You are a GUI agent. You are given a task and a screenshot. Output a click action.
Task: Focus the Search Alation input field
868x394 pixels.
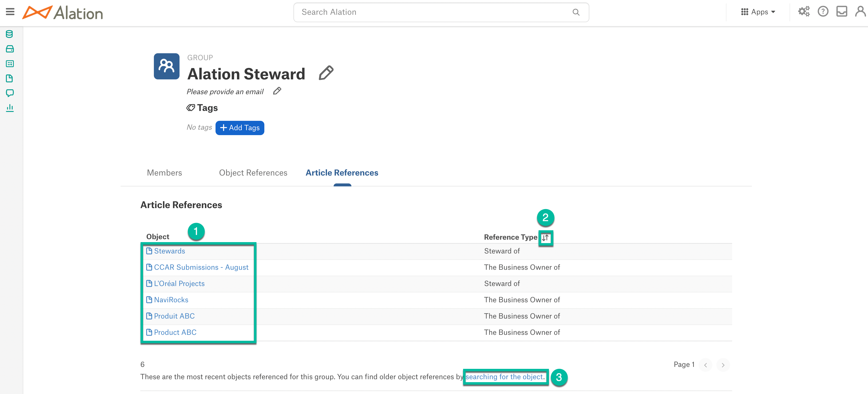pos(441,13)
